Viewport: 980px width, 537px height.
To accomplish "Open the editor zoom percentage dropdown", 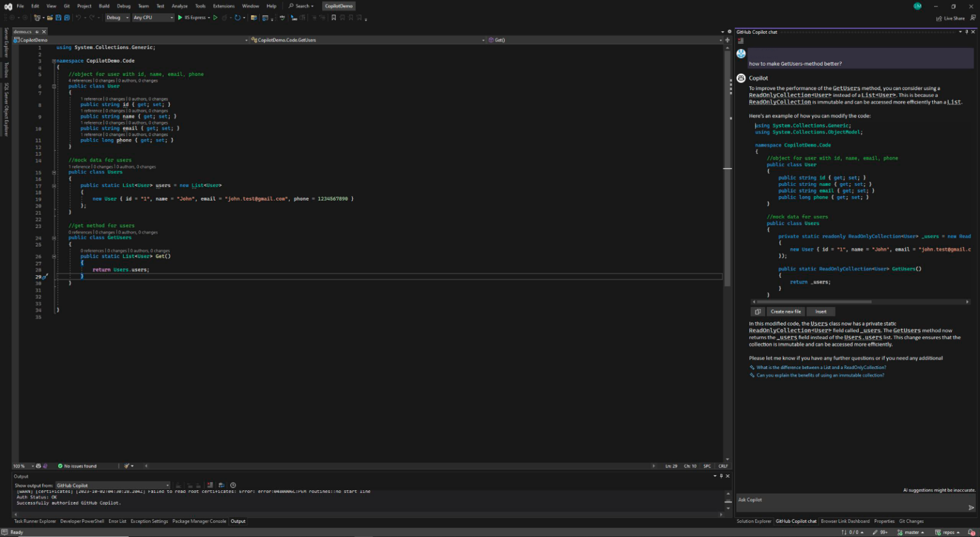I will (23, 466).
